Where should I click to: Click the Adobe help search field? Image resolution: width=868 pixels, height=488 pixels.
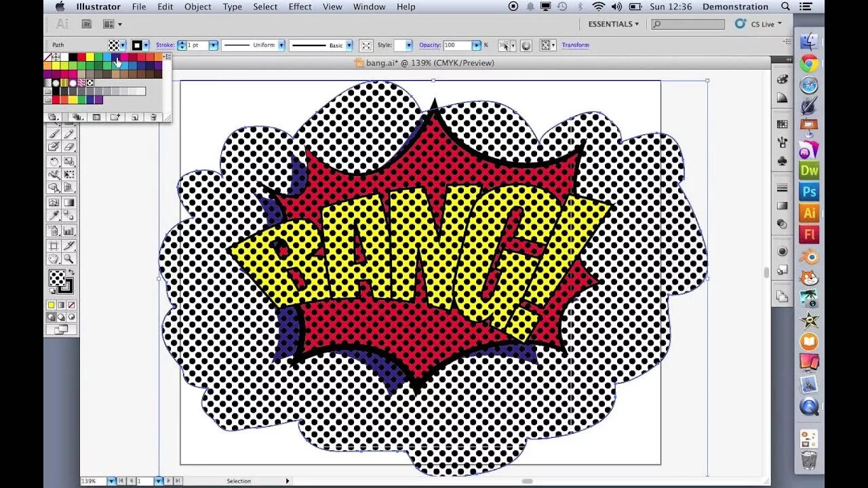688,24
